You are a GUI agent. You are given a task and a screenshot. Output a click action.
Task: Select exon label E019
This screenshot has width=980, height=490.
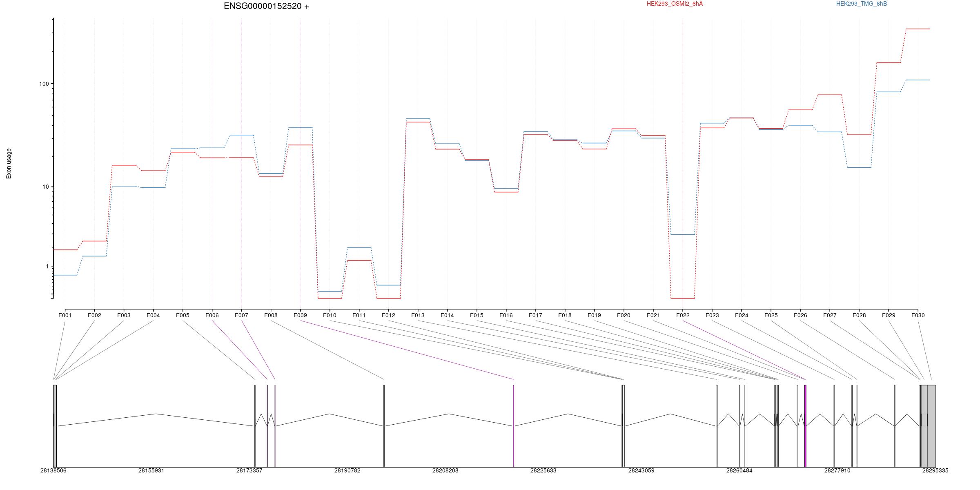point(594,315)
